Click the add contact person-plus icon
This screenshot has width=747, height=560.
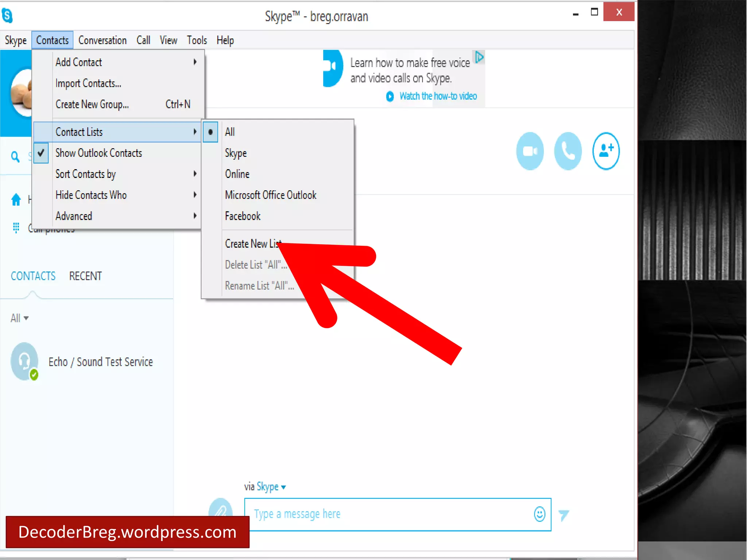pyautogui.click(x=605, y=151)
